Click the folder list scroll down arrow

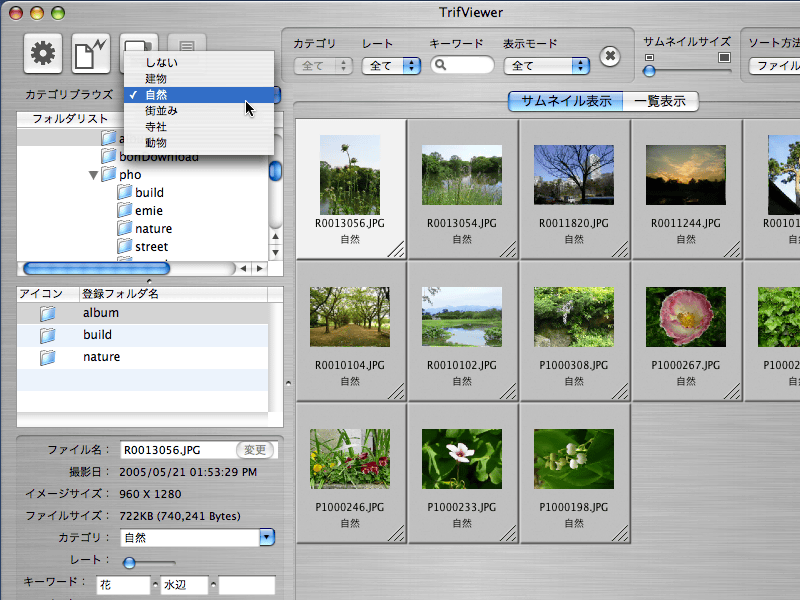point(276,252)
